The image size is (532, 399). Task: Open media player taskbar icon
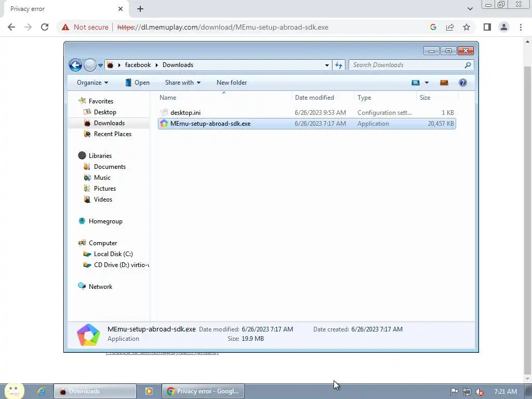click(149, 391)
